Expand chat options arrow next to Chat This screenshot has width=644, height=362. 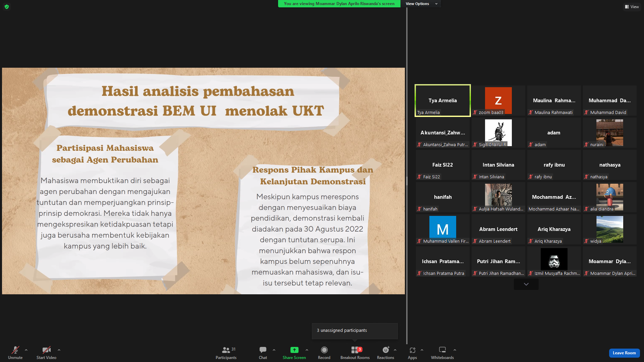[274, 350]
